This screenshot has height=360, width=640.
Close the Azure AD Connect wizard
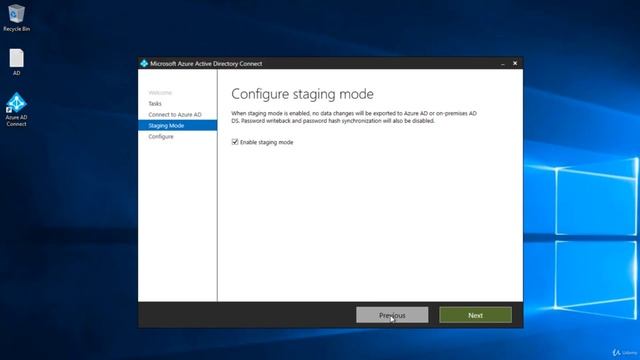click(515, 63)
